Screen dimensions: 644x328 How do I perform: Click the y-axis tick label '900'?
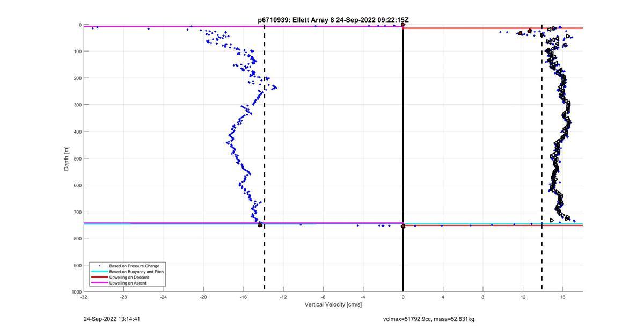coord(77,265)
